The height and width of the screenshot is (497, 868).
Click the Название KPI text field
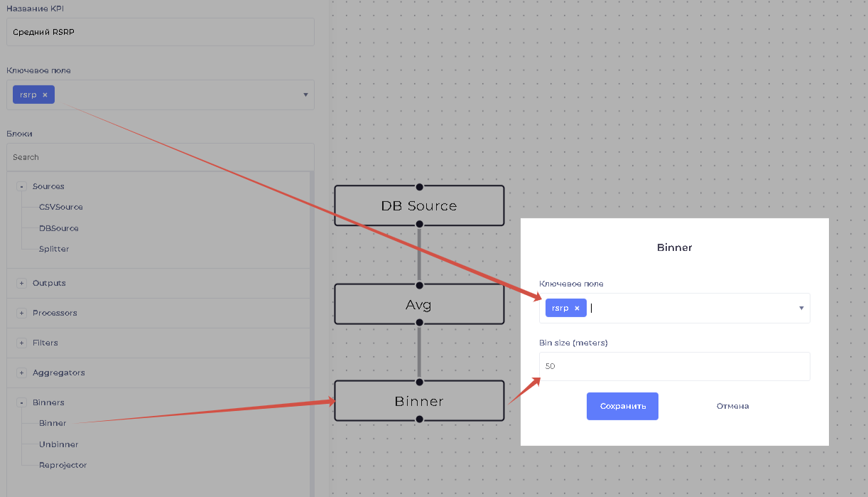[160, 32]
